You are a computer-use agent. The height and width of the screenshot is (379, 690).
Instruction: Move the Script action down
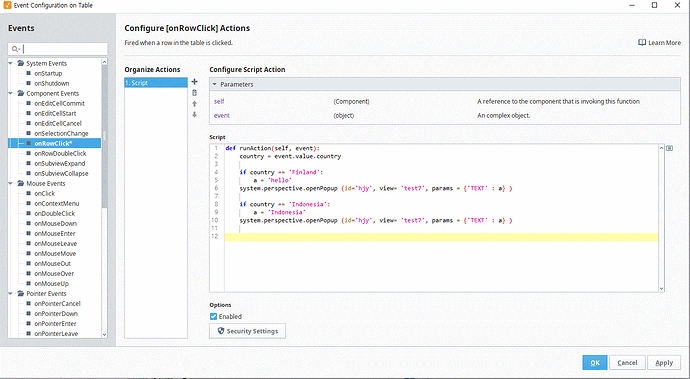click(195, 114)
